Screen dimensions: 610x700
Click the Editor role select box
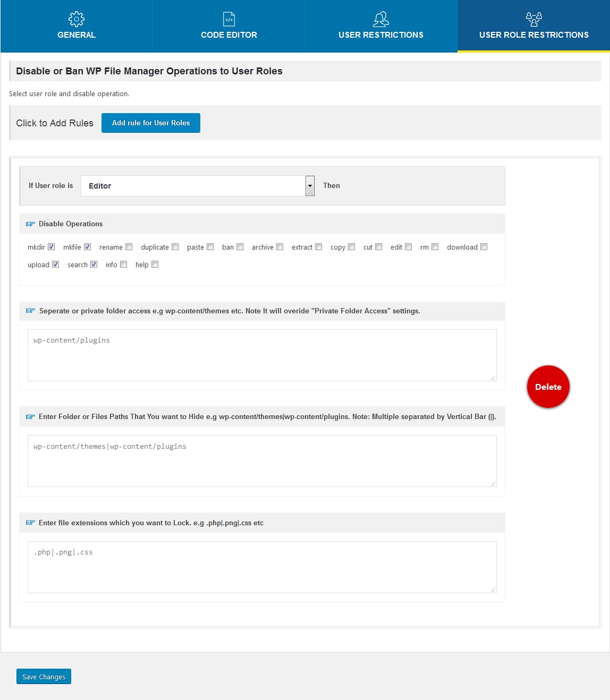[193, 186]
